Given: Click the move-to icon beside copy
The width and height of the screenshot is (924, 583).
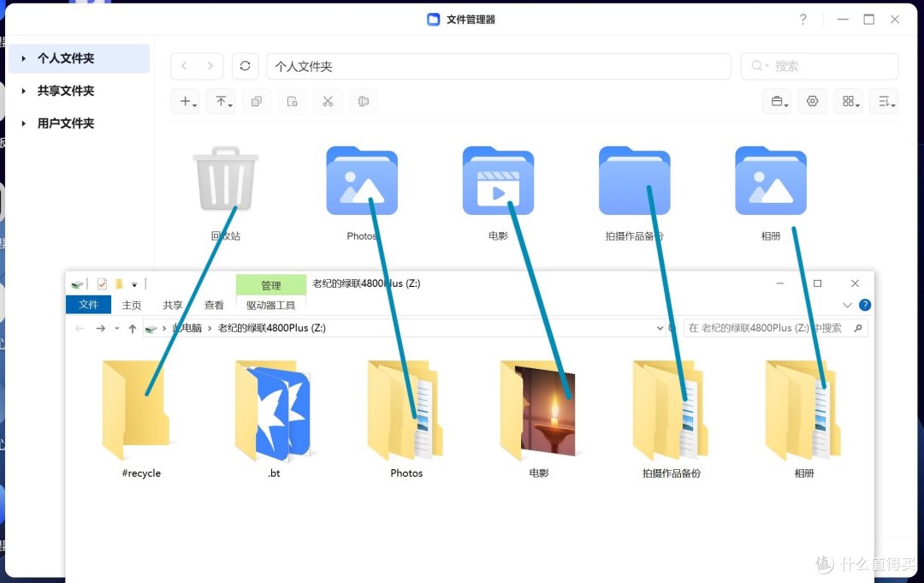Looking at the screenshot, I should [293, 101].
